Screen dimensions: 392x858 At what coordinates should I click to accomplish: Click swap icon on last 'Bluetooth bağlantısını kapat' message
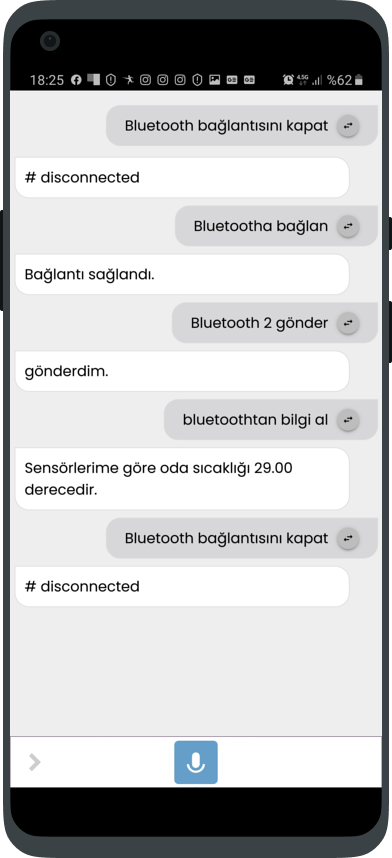click(x=348, y=538)
